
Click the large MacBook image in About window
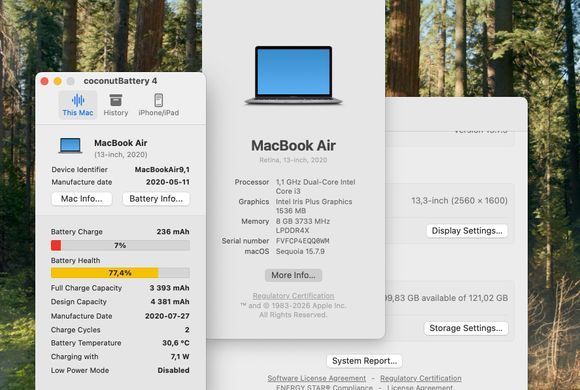[293, 75]
